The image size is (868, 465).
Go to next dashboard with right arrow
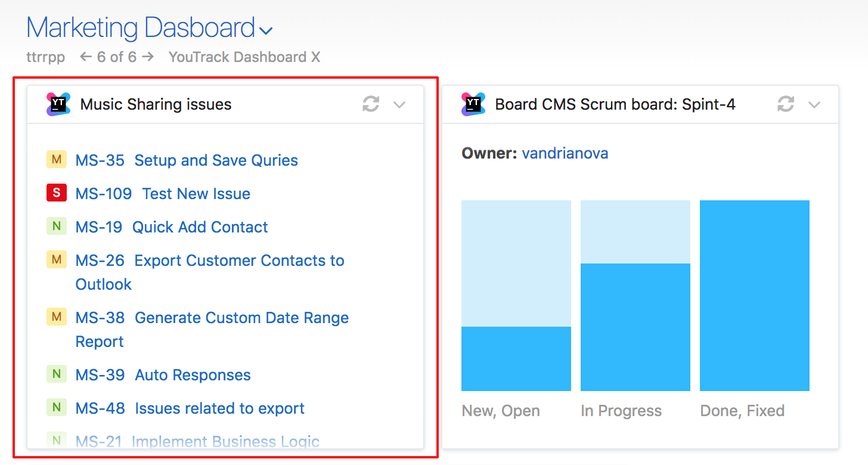pyautogui.click(x=148, y=57)
